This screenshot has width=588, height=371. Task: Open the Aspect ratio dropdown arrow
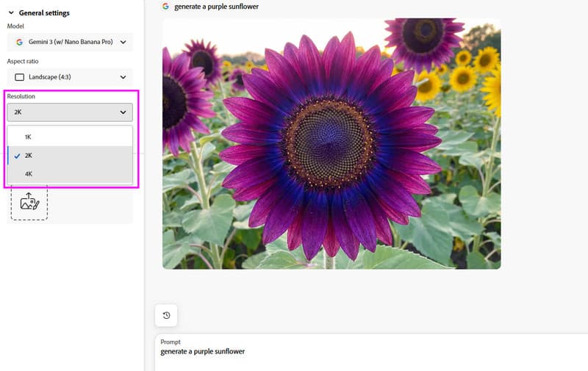tap(123, 77)
